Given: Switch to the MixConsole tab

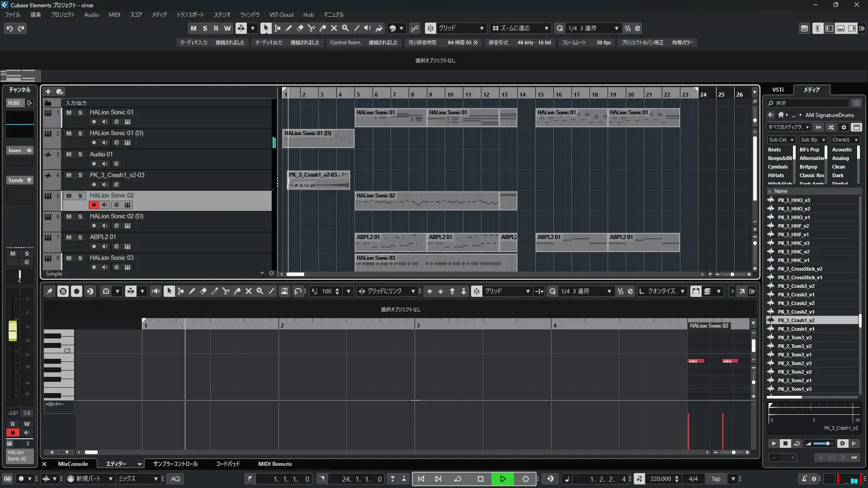Looking at the screenshot, I should pos(73,464).
